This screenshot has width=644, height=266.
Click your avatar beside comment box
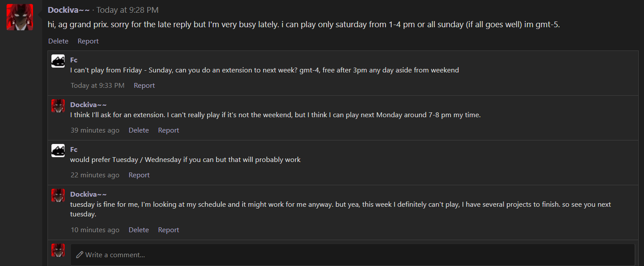coord(58,250)
